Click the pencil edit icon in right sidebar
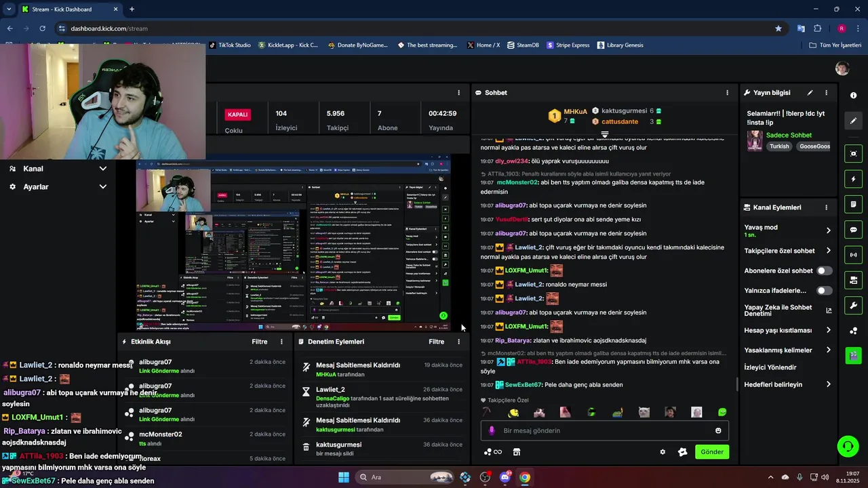Image resolution: width=868 pixels, height=488 pixels. 853,121
